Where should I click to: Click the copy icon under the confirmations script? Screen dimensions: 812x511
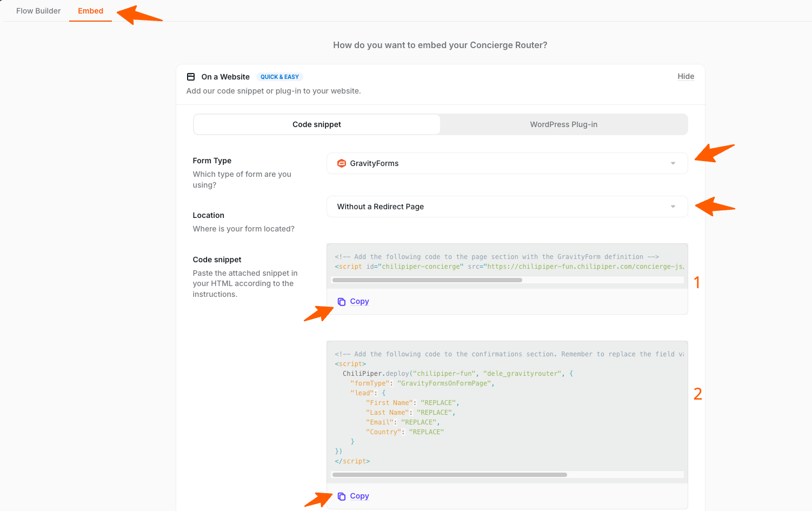tap(341, 496)
